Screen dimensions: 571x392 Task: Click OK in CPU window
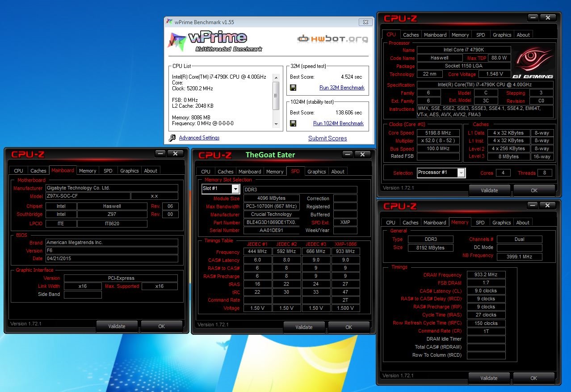click(534, 190)
